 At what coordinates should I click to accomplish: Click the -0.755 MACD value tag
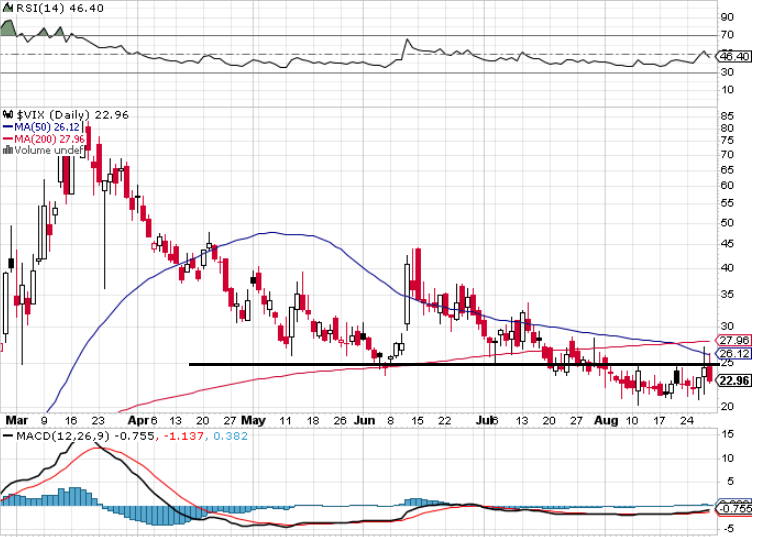click(x=735, y=509)
